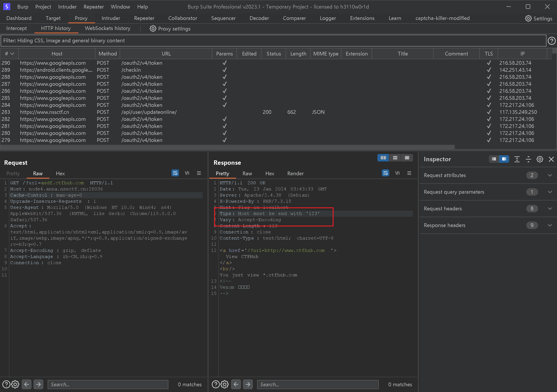Toggle word wrap icon in Request panel

[175, 173]
